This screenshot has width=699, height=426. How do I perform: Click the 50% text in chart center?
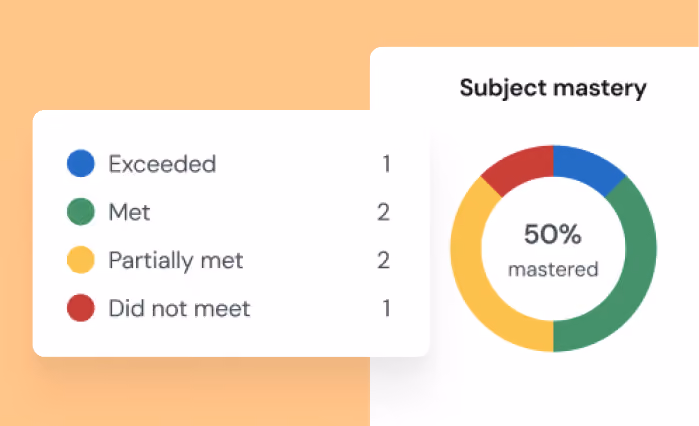pos(553,234)
